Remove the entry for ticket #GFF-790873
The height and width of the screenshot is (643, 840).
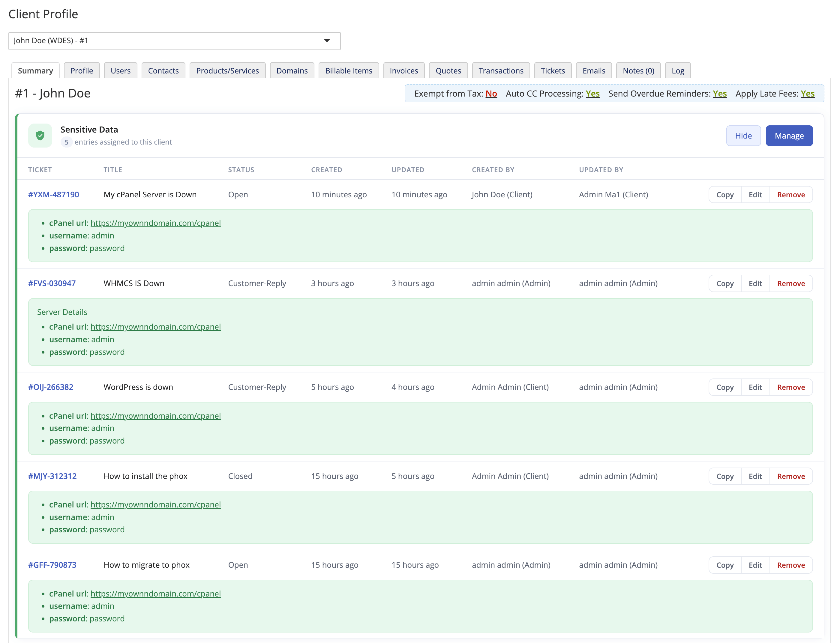pyautogui.click(x=791, y=565)
